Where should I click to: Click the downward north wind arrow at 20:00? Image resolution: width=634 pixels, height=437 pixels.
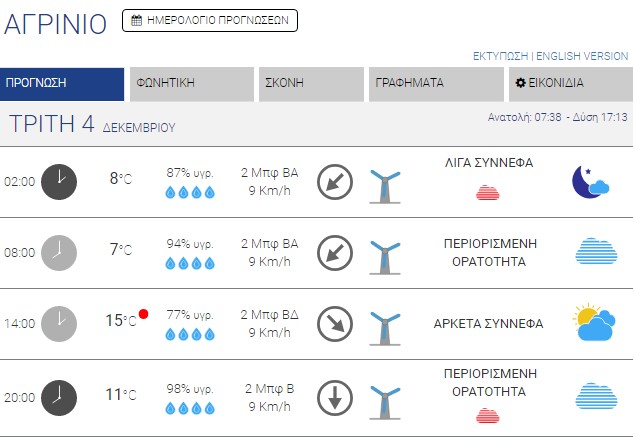click(335, 398)
